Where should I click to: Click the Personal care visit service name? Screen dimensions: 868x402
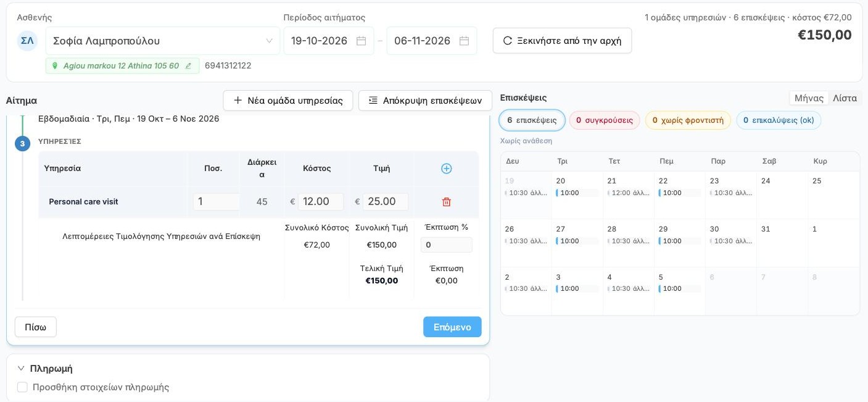(x=83, y=202)
